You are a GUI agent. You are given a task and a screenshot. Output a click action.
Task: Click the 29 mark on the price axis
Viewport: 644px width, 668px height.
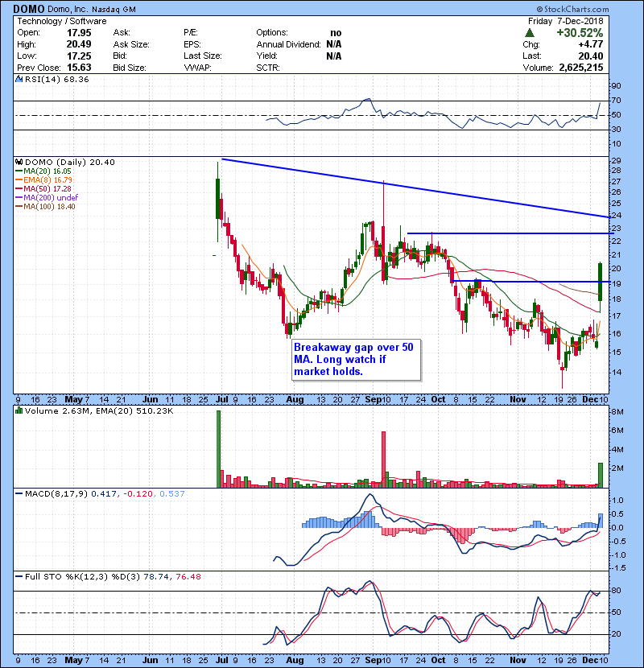(x=617, y=161)
